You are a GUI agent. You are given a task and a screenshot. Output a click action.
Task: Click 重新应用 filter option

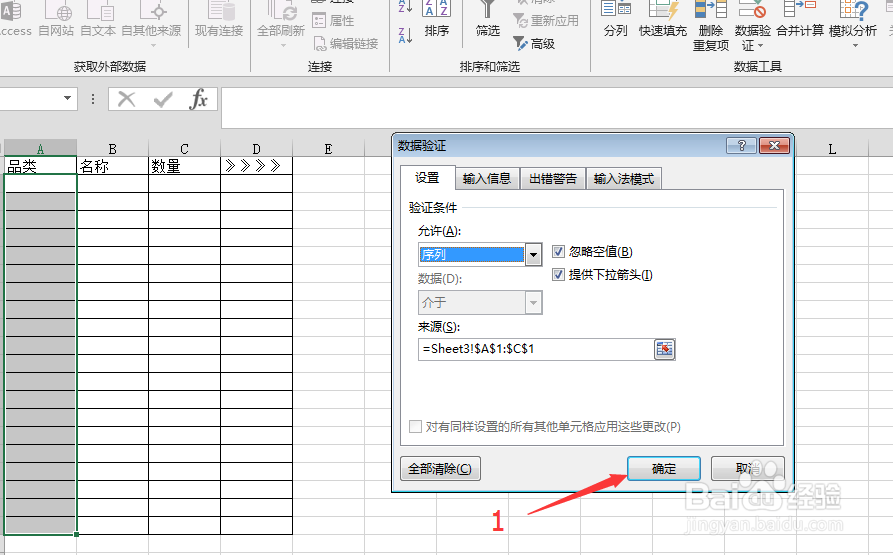[x=546, y=20]
